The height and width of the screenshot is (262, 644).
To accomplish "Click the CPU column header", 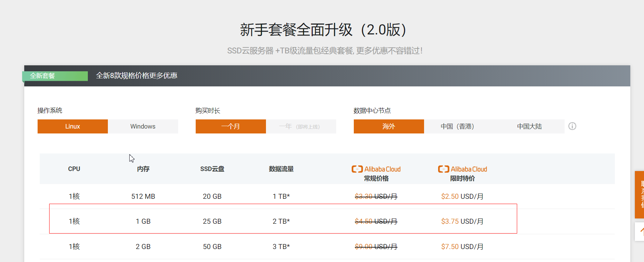I will (74, 169).
